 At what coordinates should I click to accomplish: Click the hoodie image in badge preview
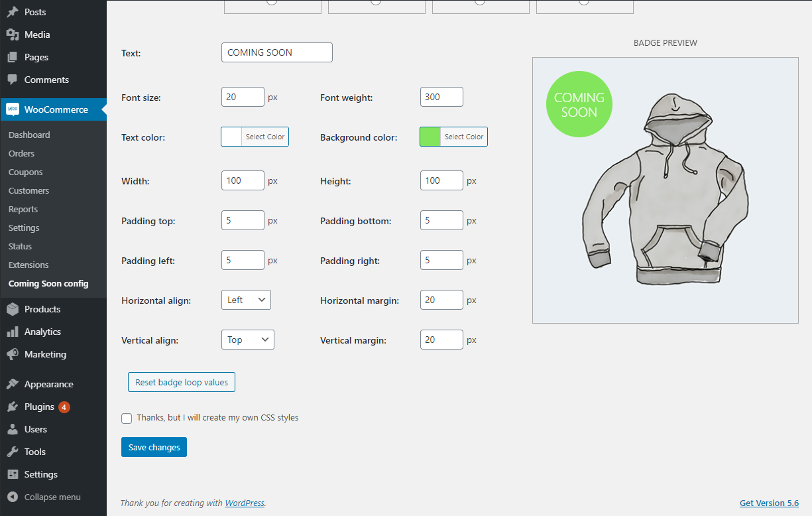pyautogui.click(x=666, y=190)
